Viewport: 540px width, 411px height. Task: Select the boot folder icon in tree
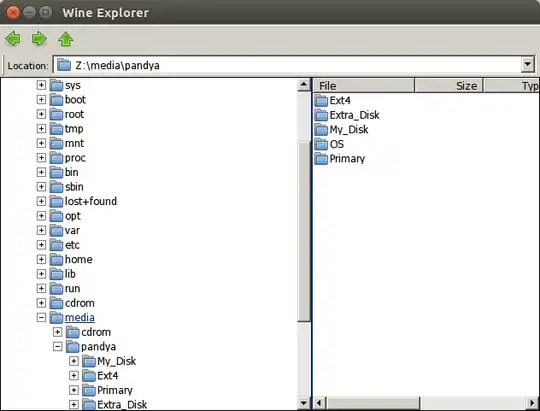pyautogui.click(x=56, y=100)
